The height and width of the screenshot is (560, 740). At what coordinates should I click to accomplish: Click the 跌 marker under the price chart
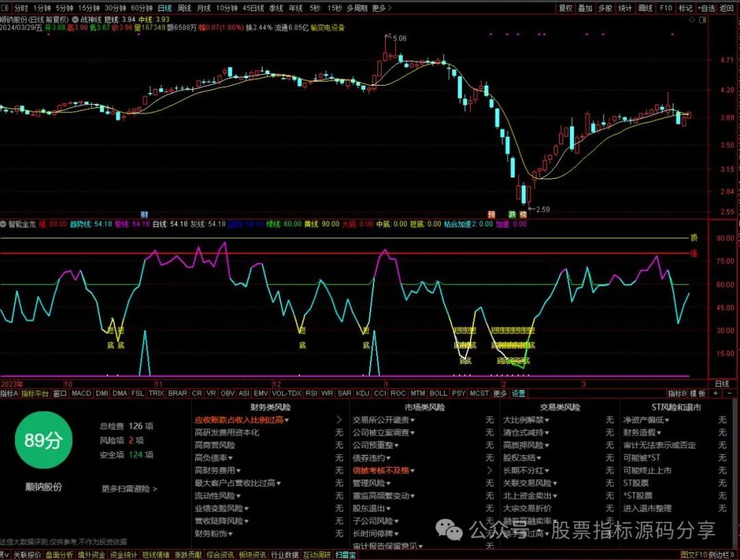pos(512,214)
